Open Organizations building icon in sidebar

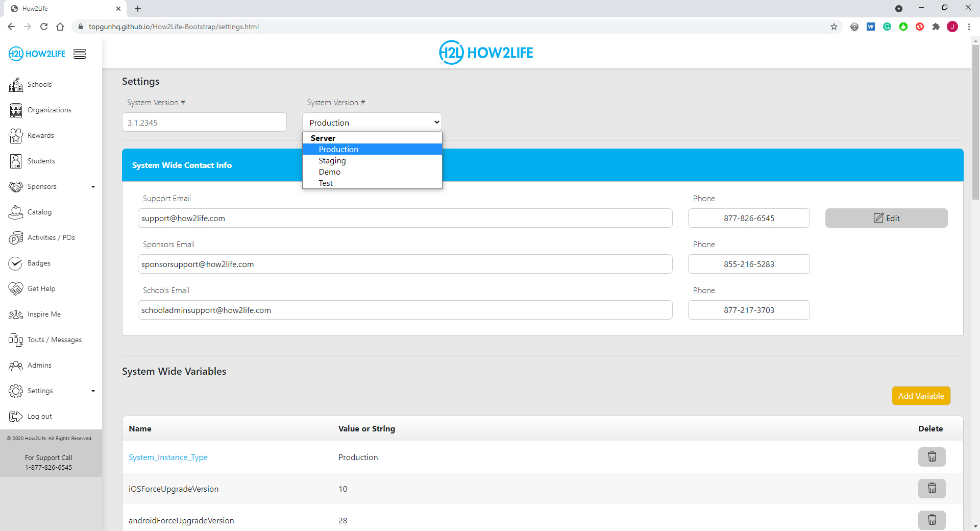[16, 110]
